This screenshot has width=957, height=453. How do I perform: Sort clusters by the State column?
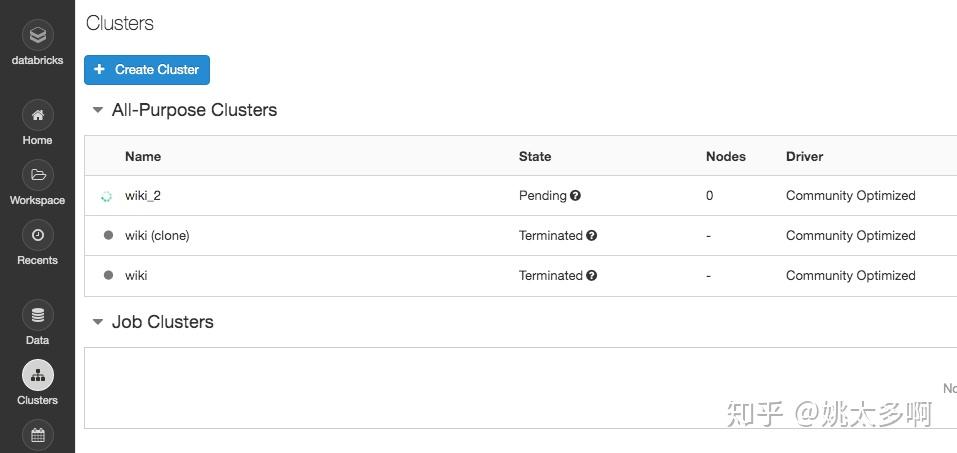pyautogui.click(x=535, y=156)
